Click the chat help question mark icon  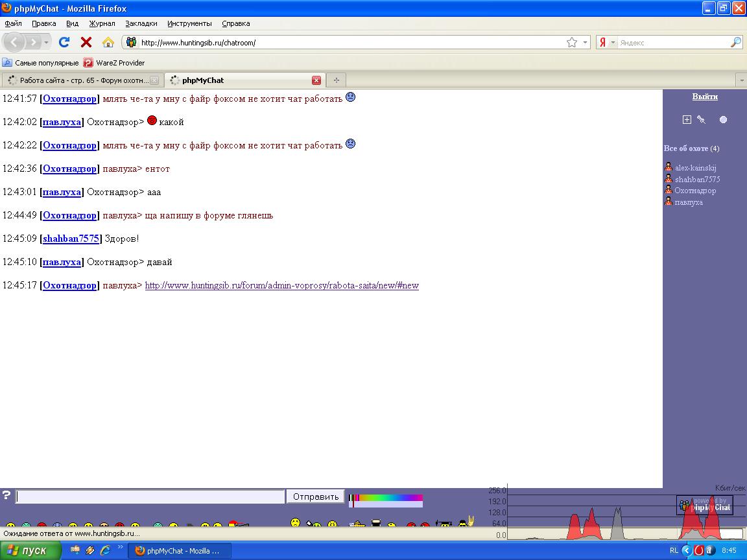(x=6, y=496)
